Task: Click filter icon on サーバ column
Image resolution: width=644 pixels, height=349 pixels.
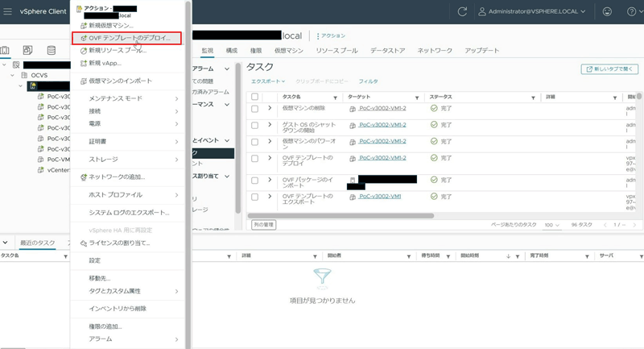Action: 641,256
